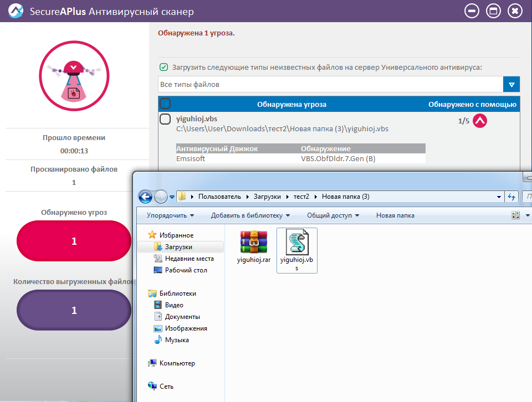This screenshot has width=532, height=402.
Task: Click 'Загрузки' breadcrumb segment
Action: [x=267, y=197]
